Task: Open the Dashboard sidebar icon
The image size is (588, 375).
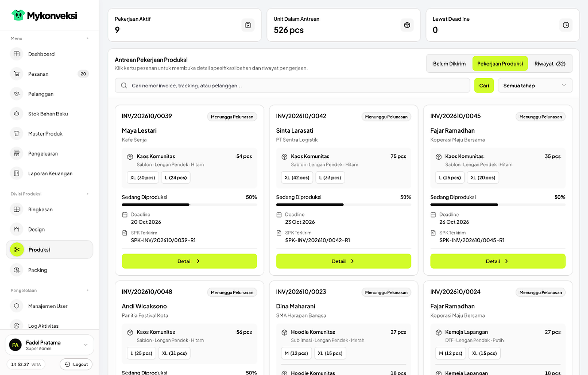Action: [x=17, y=54]
